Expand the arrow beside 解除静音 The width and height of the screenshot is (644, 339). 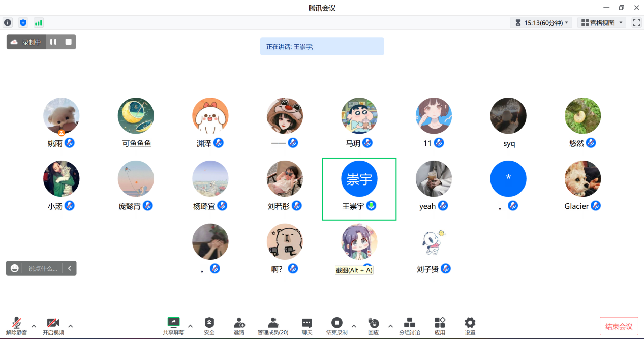[x=34, y=326]
